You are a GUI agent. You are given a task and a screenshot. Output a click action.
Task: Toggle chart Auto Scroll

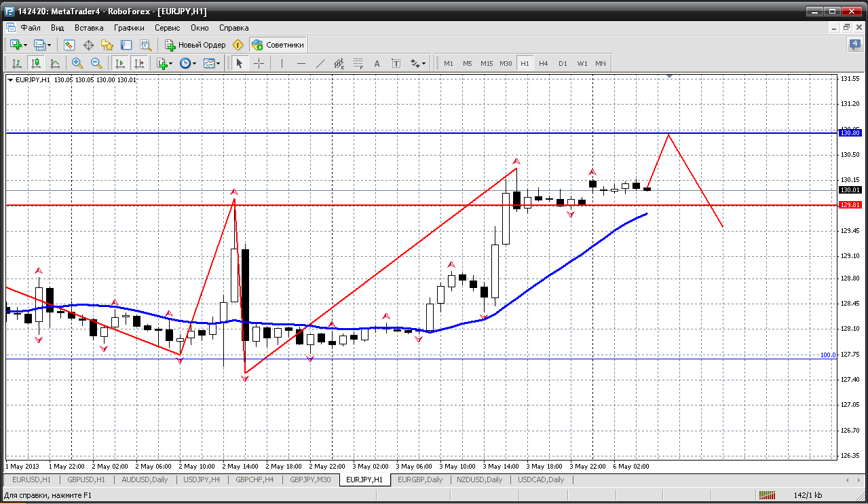[x=120, y=63]
